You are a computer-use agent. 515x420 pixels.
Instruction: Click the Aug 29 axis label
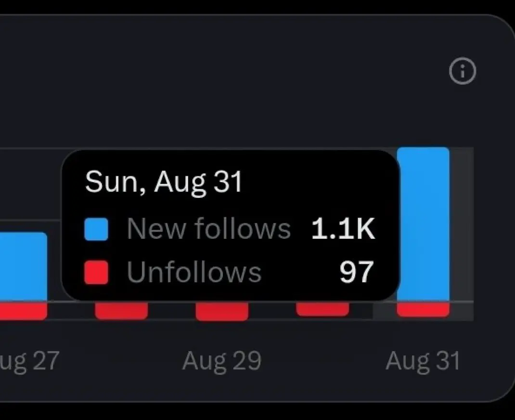point(222,361)
